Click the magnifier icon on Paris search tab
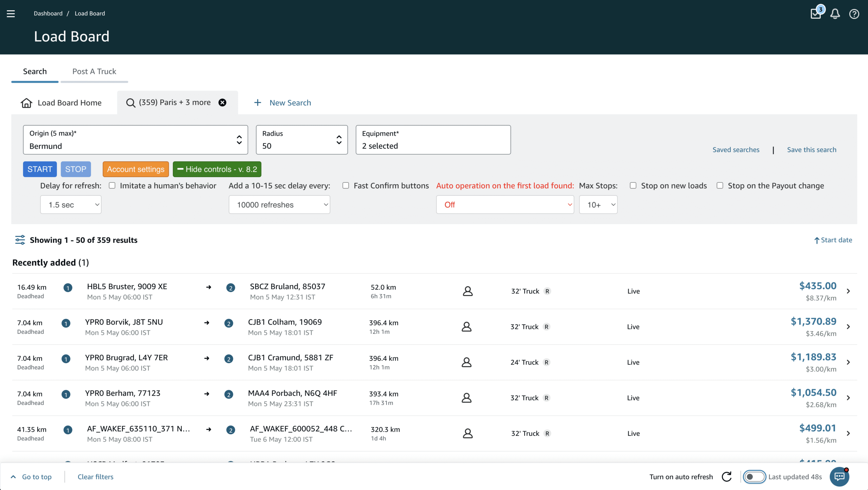Screen dimensions: 868x490 [131, 103]
